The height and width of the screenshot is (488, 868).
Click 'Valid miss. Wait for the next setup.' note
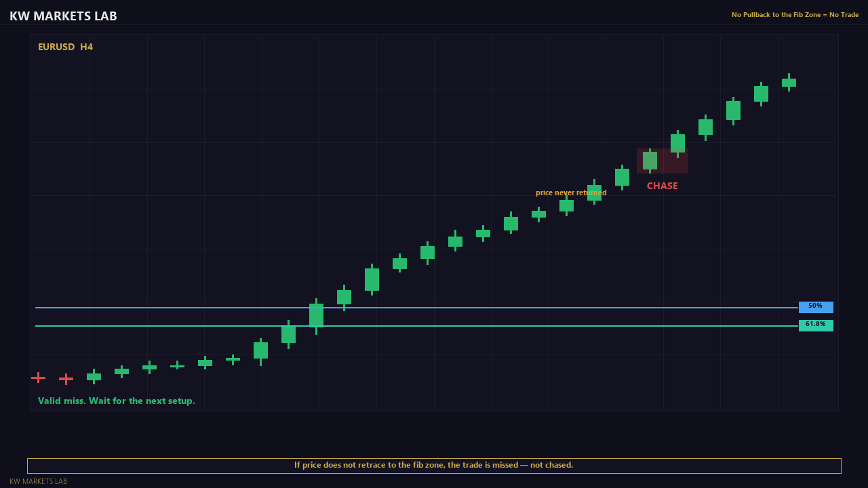[117, 401]
